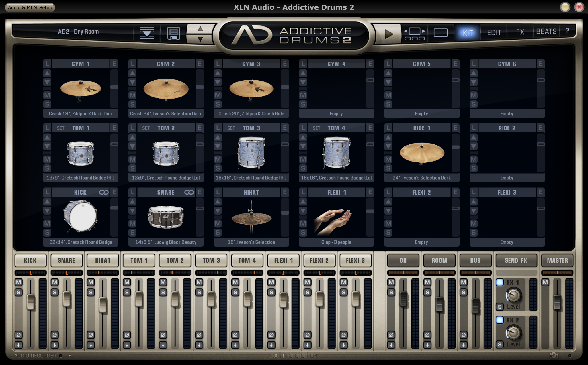Viewport: 588px width, 365px height.
Task: Click the KICK link chain icon
Action: (103, 192)
